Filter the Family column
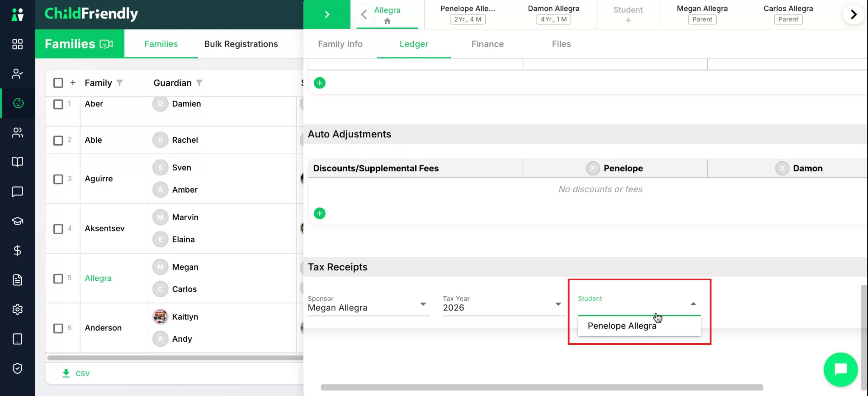The width and height of the screenshot is (868, 396). 120,83
